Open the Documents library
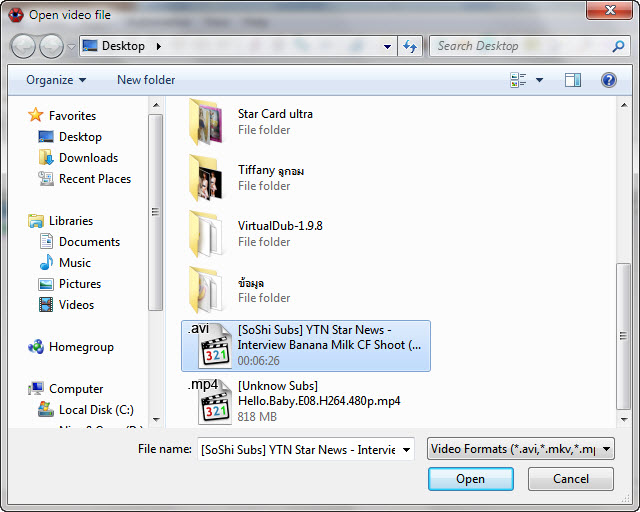 point(89,242)
